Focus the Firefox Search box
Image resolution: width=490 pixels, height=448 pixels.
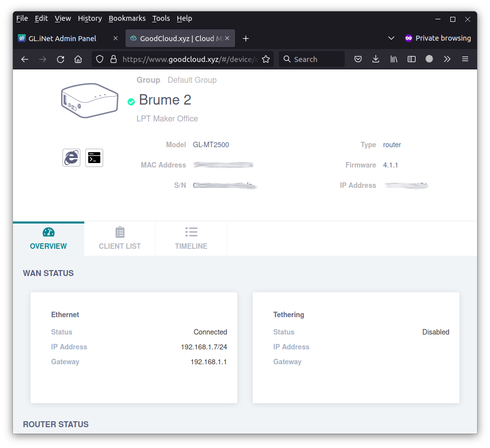tap(311, 59)
